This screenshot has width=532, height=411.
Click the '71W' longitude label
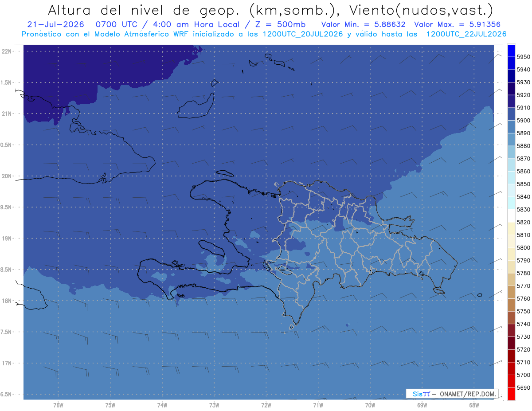(x=318, y=405)
